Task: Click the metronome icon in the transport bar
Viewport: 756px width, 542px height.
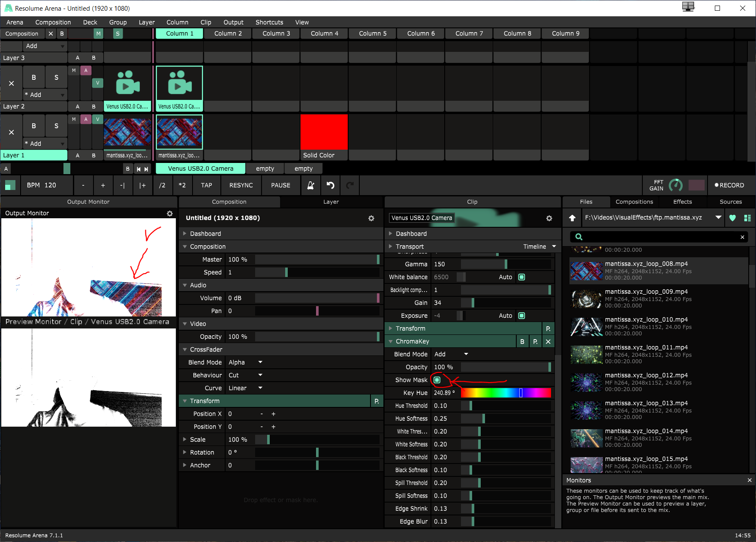Action: coord(310,185)
